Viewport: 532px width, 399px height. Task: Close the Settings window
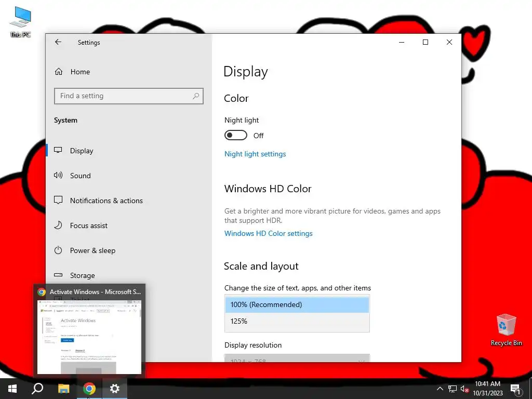pos(449,42)
